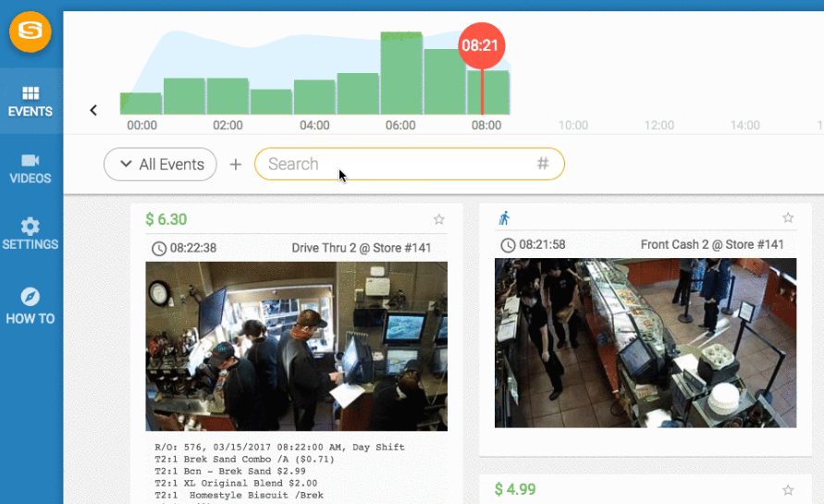Click the walking person motion icon
Screen dimensions: 824x504
(x=504, y=219)
